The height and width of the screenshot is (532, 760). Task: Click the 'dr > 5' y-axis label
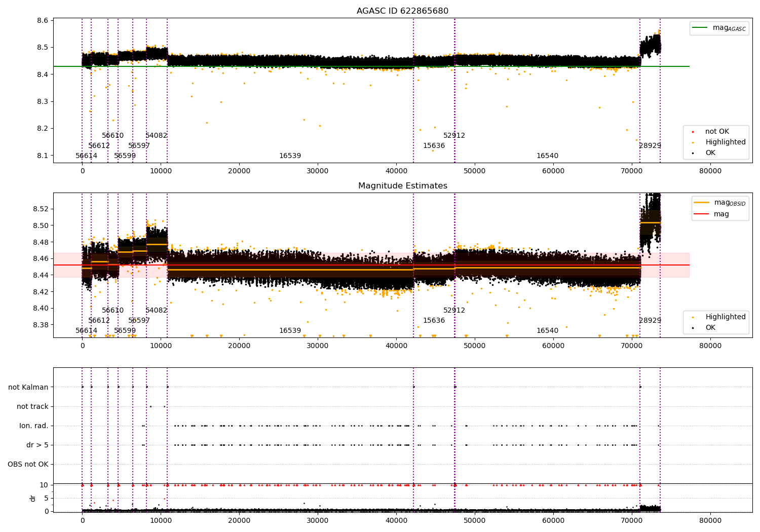click(x=37, y=445)
